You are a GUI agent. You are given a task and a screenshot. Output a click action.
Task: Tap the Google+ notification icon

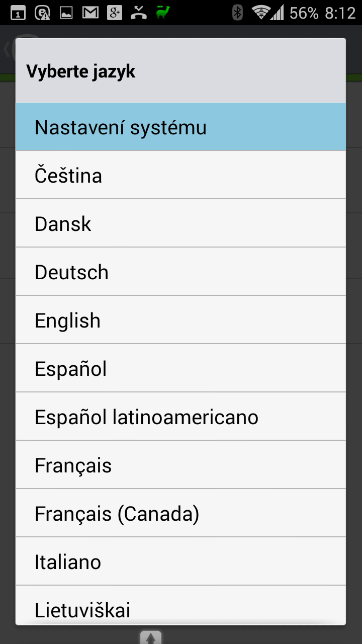point(115,13)
